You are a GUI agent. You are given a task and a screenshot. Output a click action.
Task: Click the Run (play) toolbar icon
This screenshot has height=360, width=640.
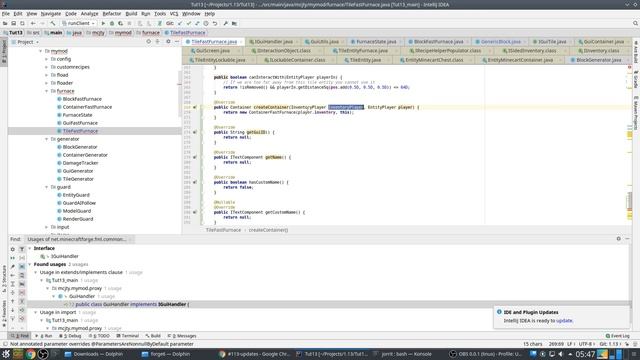[x=103, y=24]
